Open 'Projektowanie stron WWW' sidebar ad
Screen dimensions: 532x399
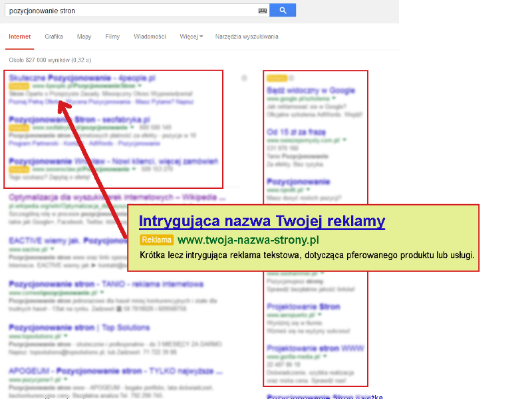[x=315, y=348]
